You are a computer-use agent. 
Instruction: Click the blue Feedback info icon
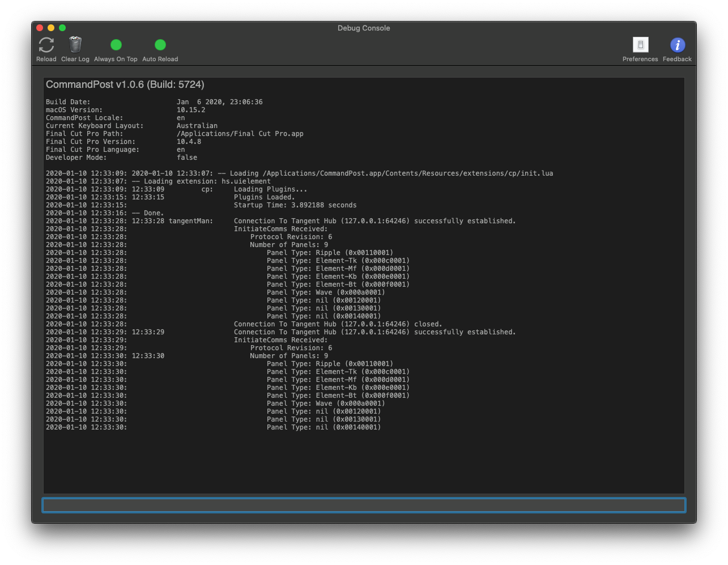click(x=676, y=45)
